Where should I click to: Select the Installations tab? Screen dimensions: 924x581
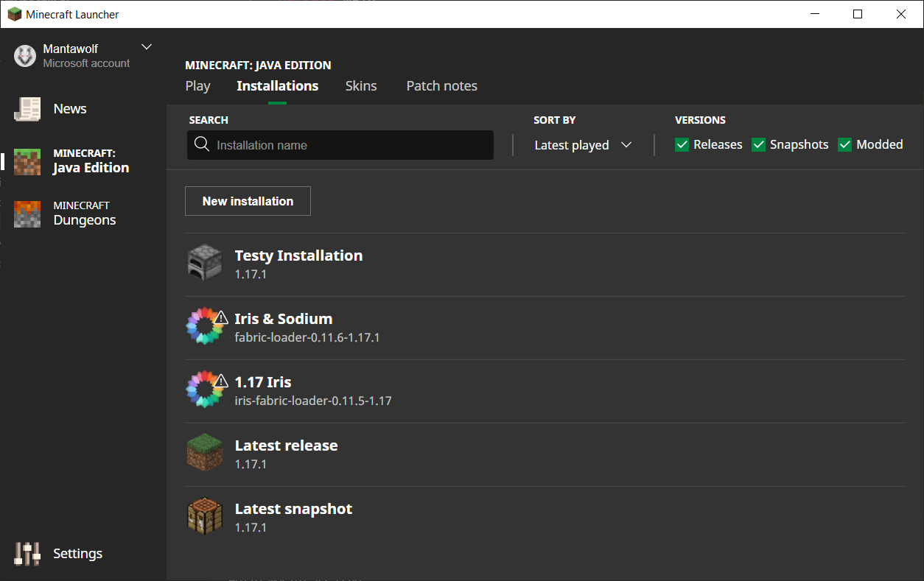278,86
